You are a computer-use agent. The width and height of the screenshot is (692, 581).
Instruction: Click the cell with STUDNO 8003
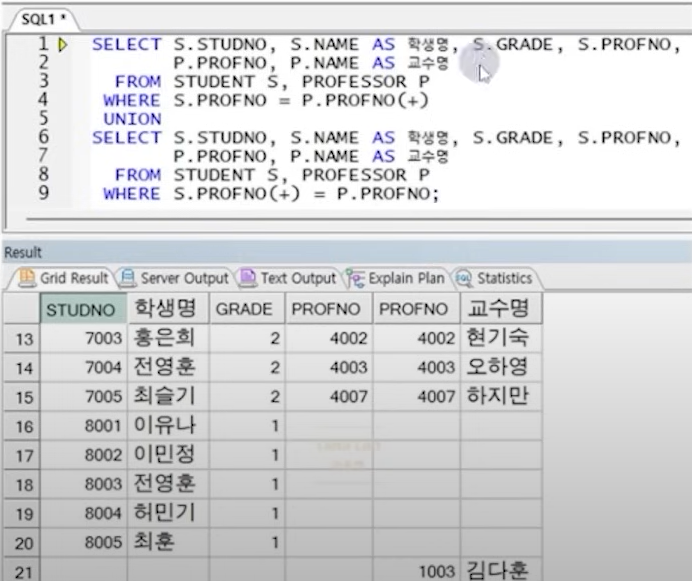pos(83,484)
